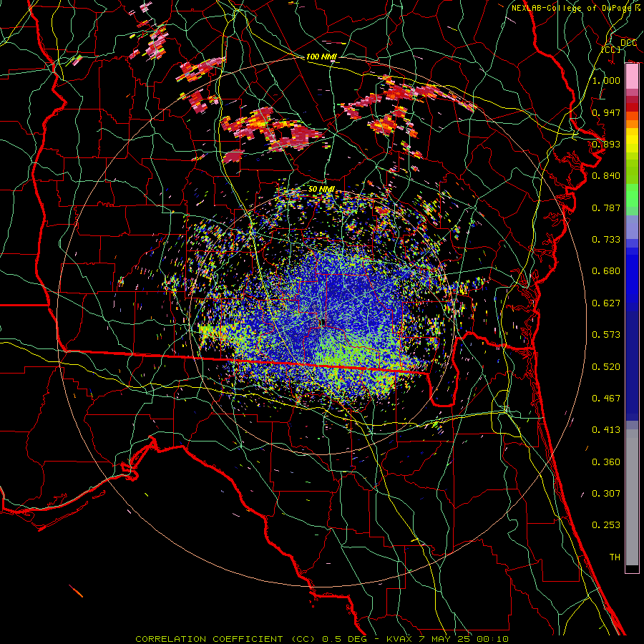Click the 0.253 scale label
Image resolution: width=644 pixels, height=644 pixels.
point(606,525)
